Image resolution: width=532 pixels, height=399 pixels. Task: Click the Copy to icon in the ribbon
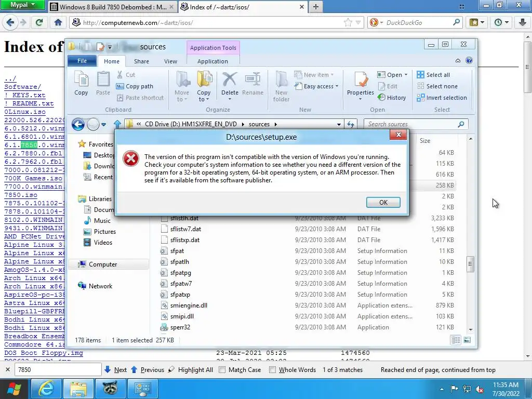tap(204, 86)
